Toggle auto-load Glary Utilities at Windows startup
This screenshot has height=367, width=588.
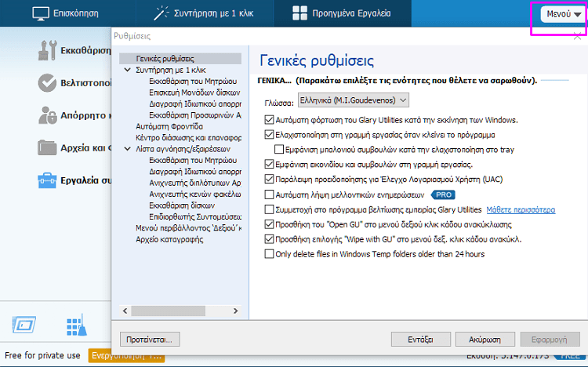(269, 120)
